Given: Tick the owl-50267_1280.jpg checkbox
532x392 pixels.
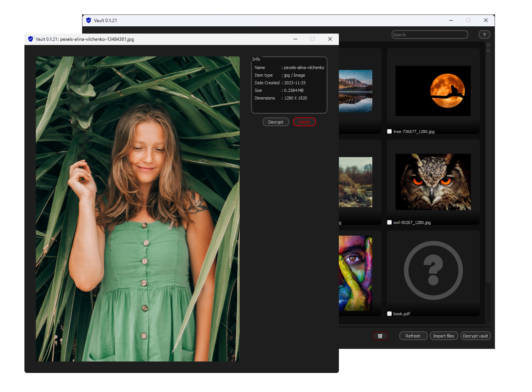Looking at the screenshot, I should click(x=389, y=222).
